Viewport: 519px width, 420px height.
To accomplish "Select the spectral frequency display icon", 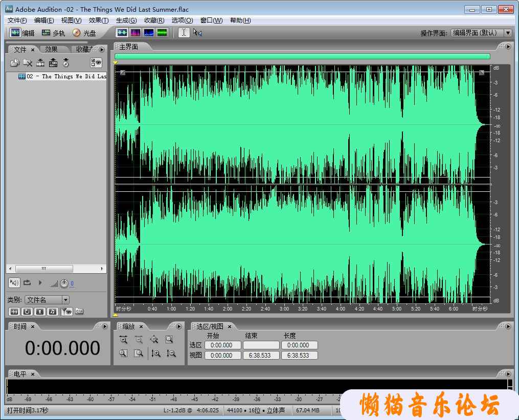I will (x=136, y=32).
